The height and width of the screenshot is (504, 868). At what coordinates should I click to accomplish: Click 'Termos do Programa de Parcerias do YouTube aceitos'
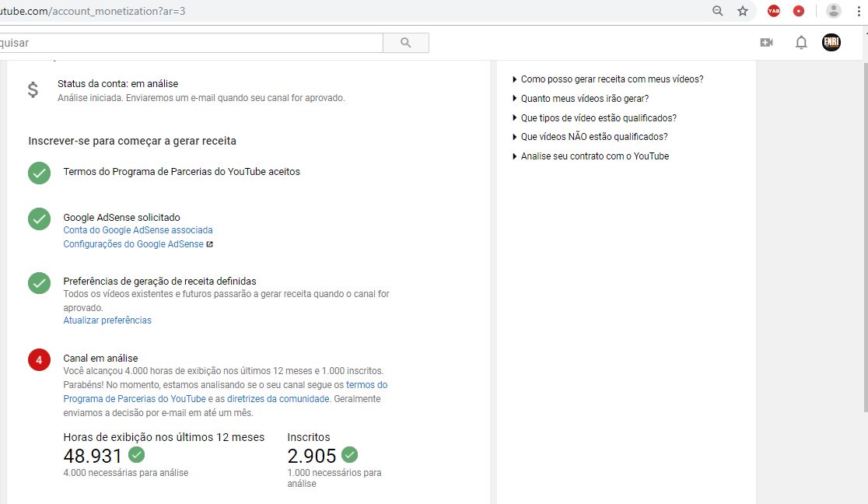181,172
